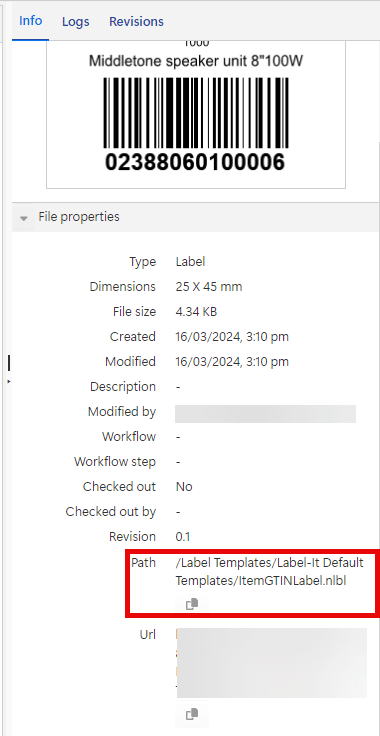The image size is (380, 736).
Task: Click the Middletone speaker unit text
Action: [196, 61]
